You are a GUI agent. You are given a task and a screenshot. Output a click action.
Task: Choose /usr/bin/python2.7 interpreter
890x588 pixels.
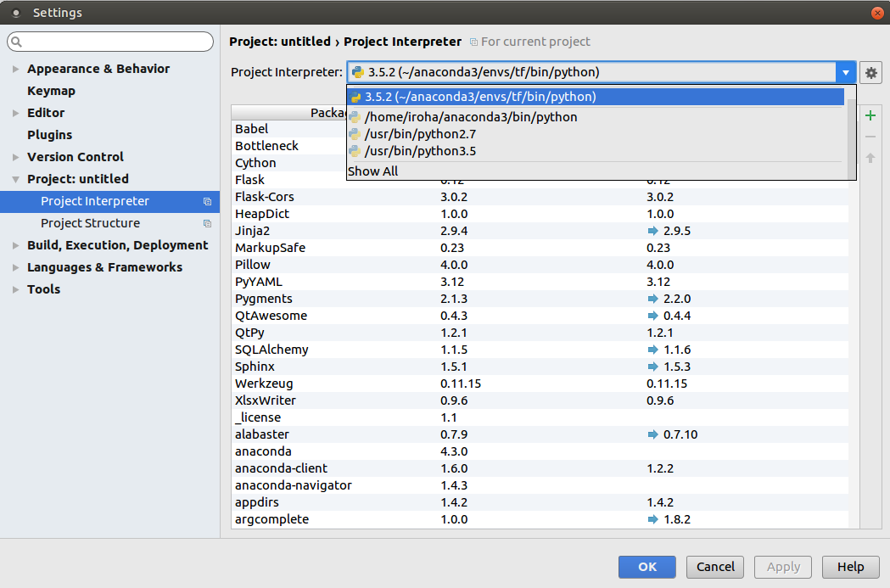click(x=596, y=135)
